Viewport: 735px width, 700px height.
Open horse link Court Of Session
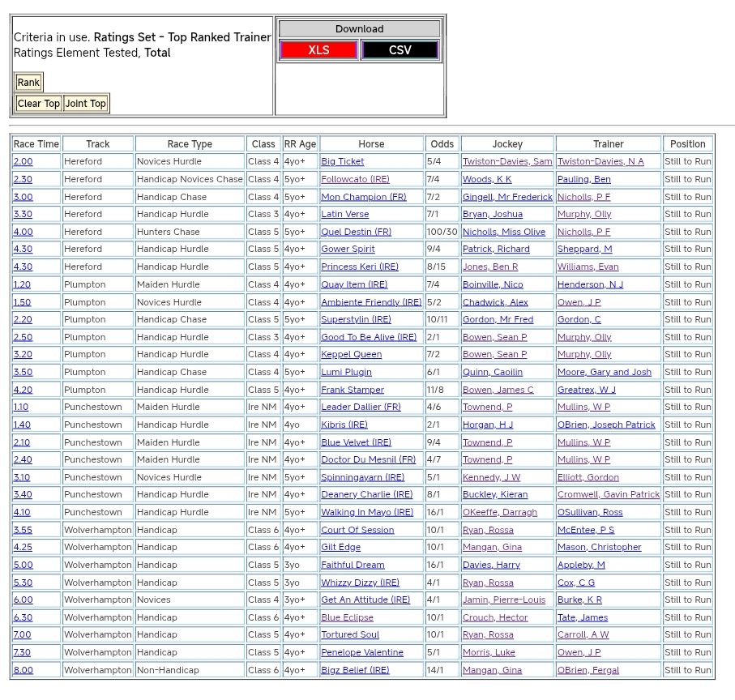(x=357, y=530)
